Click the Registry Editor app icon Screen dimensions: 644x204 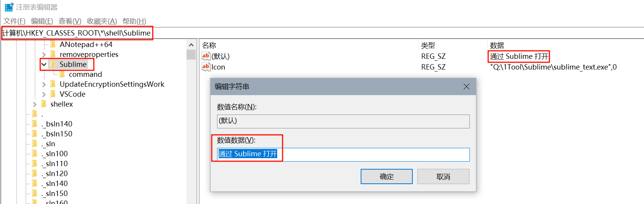tap(9, 7)
